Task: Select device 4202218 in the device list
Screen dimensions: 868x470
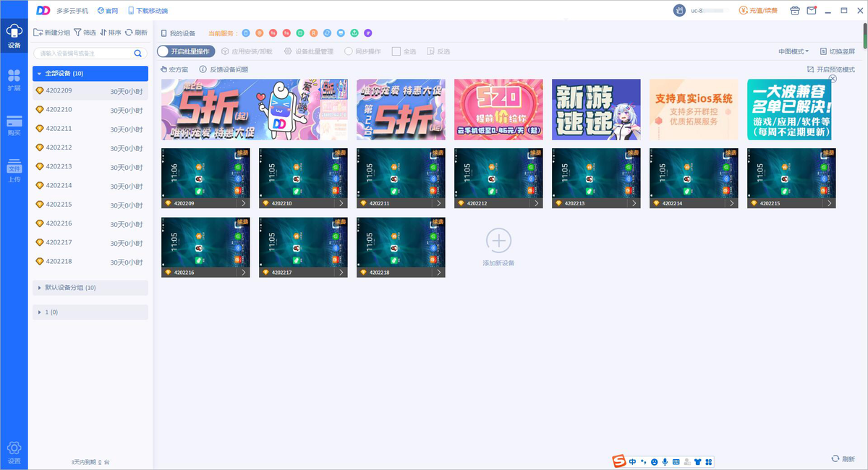Action: (90, 261)
